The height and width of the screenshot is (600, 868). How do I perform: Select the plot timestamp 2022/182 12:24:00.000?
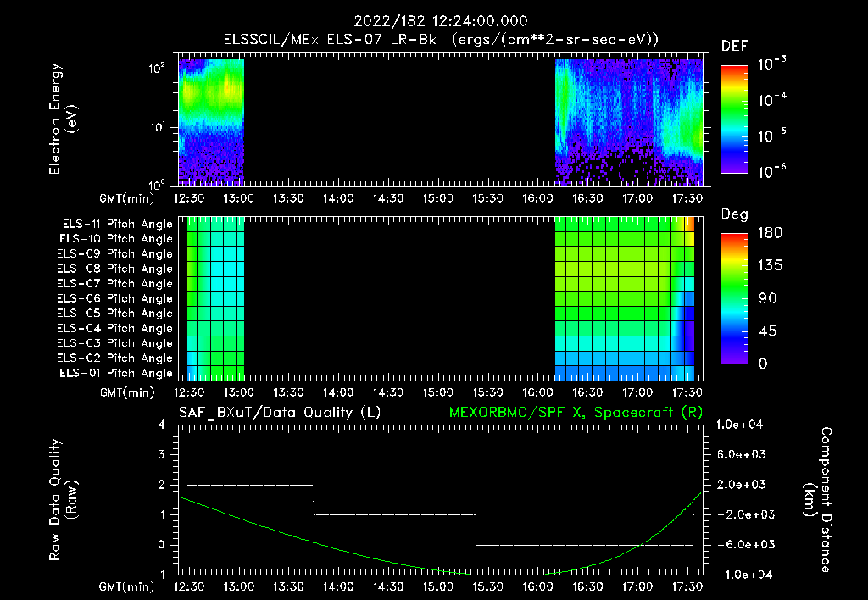coord(441,21)
